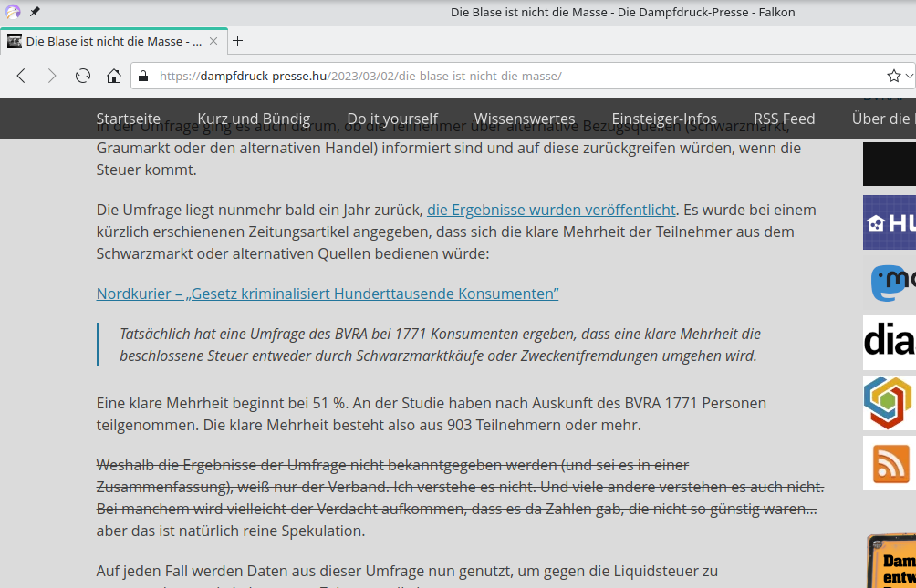Open the 'Startseite' menu item
This screenshot has width=916, height=588.
click(129, 119)
